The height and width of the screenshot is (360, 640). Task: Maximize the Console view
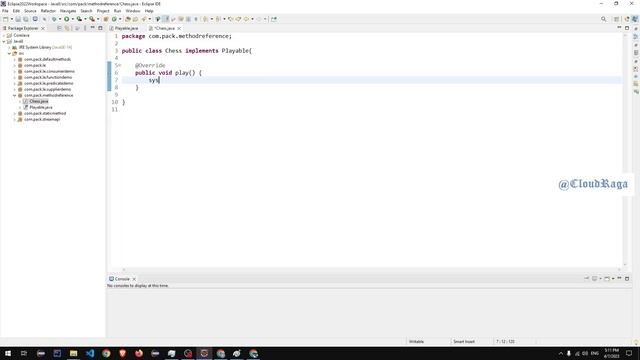coord(627,278)
